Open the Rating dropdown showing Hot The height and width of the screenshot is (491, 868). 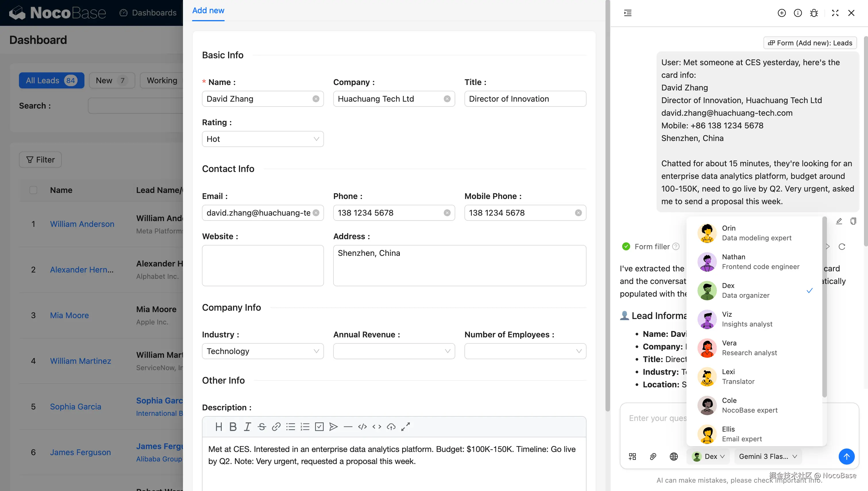(262, 139)
